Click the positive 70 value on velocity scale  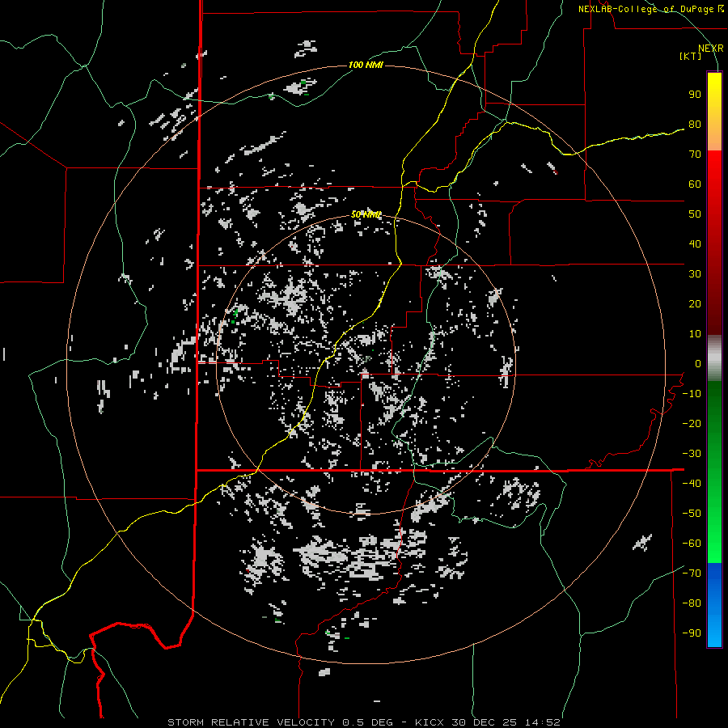[695, 154]
